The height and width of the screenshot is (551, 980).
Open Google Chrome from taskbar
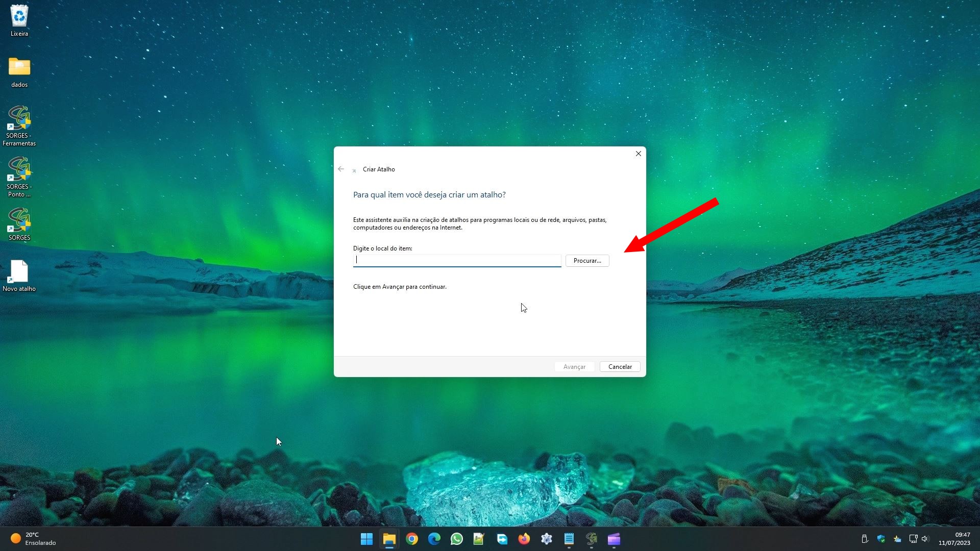pos(411,539)
